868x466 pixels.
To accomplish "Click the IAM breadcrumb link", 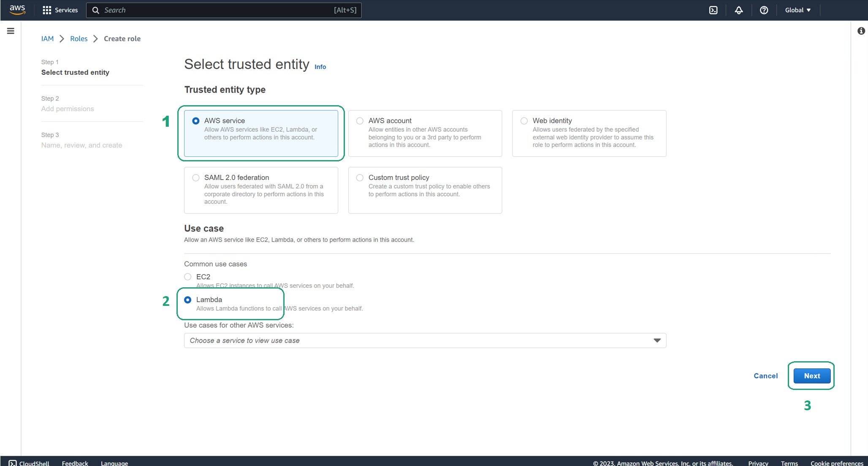I will coord(47,38).
